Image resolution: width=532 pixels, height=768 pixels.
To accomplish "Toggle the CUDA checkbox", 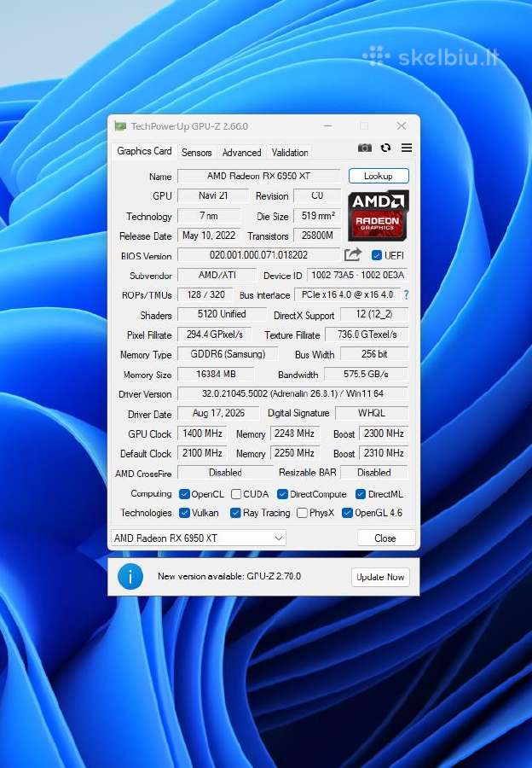I will point(236,494).
